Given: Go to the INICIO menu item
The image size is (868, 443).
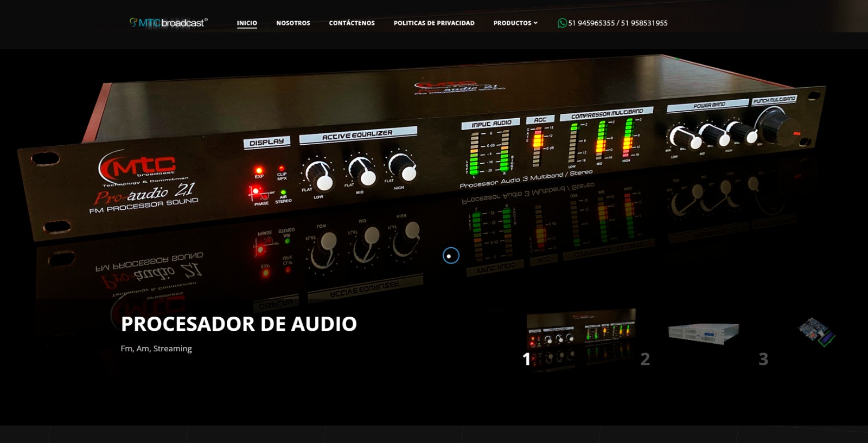Looking at the screenshot, I should click(247, 23).
